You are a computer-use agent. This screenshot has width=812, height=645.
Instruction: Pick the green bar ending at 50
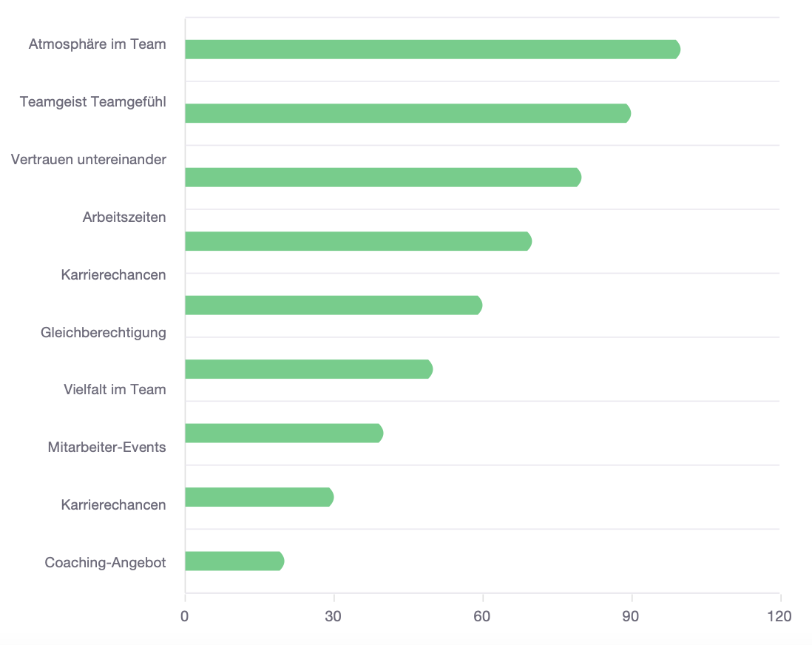(x=308, y=369)
